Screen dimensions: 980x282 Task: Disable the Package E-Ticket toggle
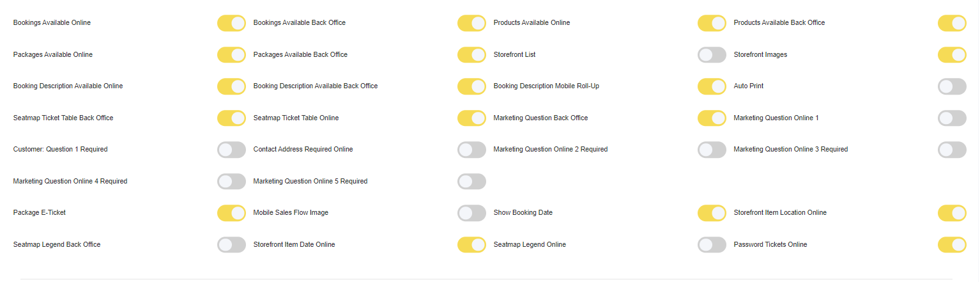coord(231,213)
